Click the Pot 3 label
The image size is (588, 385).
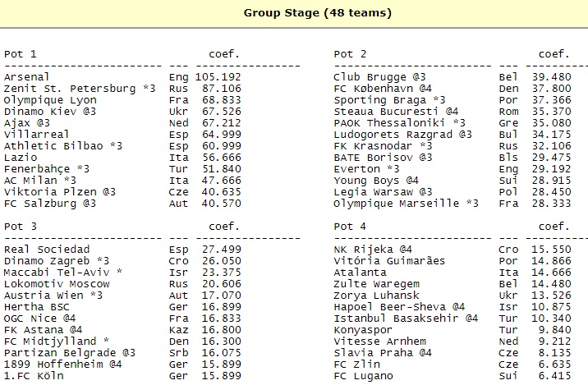click(x=21, y=227)
